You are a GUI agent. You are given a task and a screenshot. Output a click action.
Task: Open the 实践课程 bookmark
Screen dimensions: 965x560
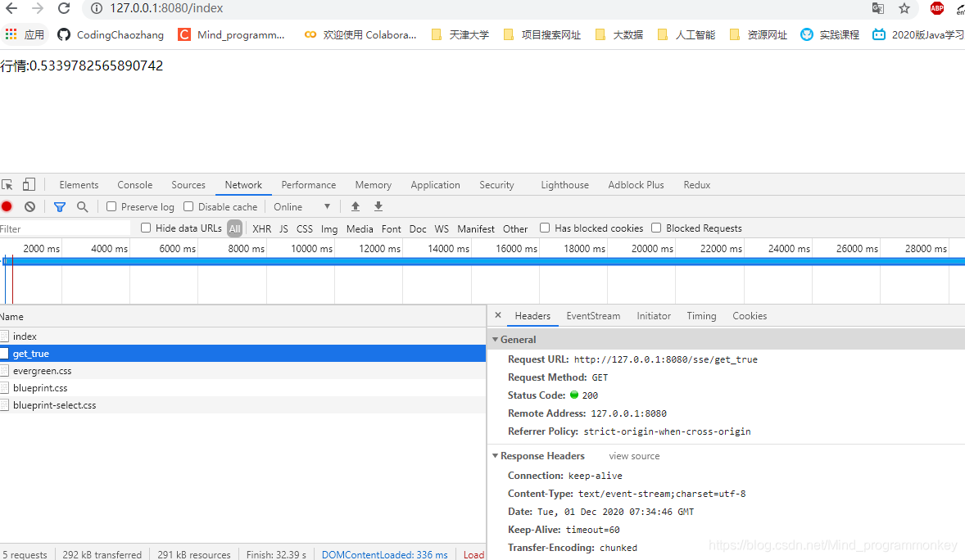click(830, 34)
